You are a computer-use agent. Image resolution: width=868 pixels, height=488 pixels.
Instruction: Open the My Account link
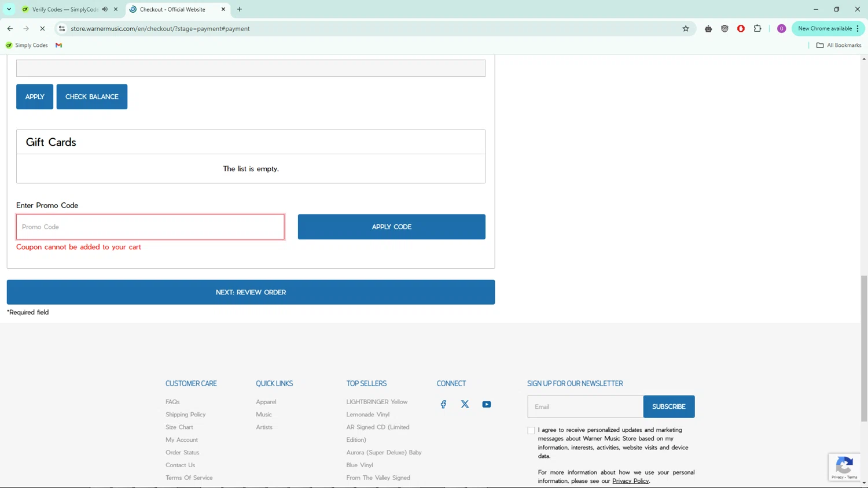(182, 440)
